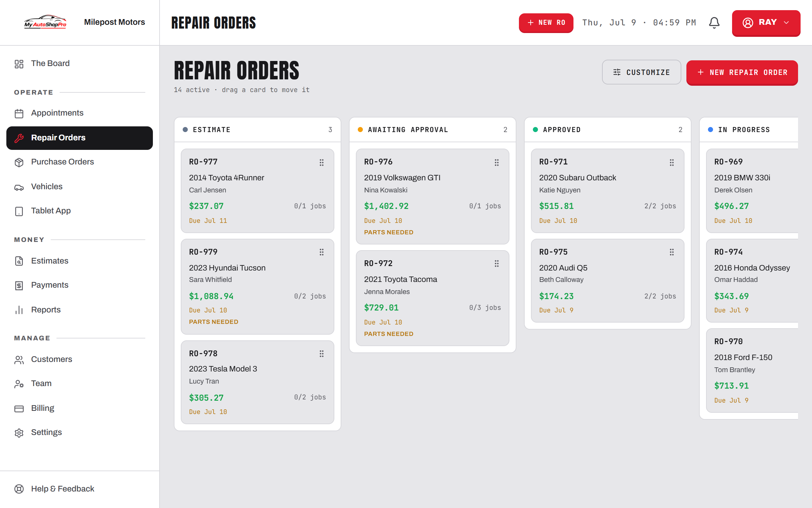Click the 2/2 jobs count on RO-975
812x508 pixels.
coord(660,296)
